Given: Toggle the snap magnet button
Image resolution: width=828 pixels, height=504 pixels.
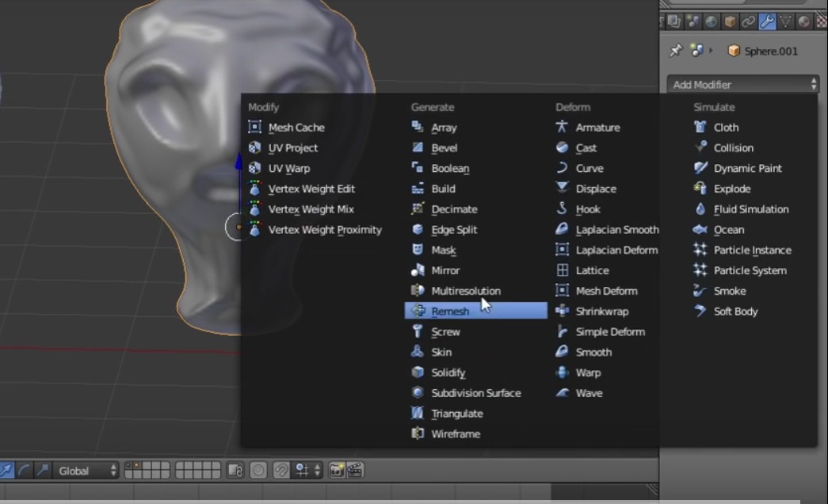Looking at the screenshot, I should (280, 471).
